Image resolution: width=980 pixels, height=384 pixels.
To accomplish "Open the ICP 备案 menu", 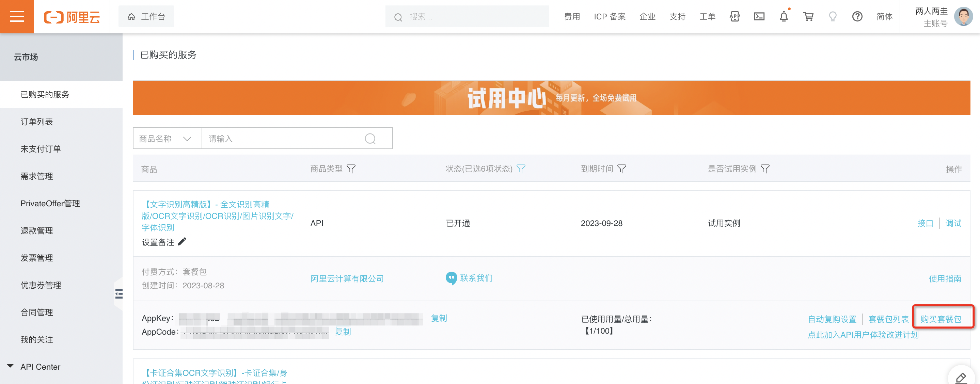I will 610,17.
